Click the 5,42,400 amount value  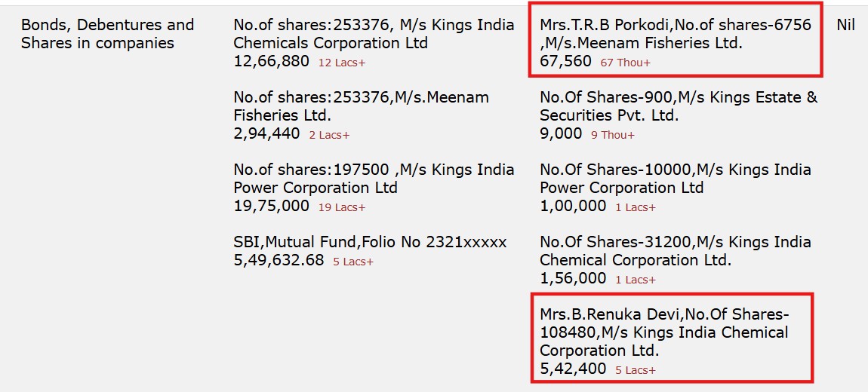(573, 369)
